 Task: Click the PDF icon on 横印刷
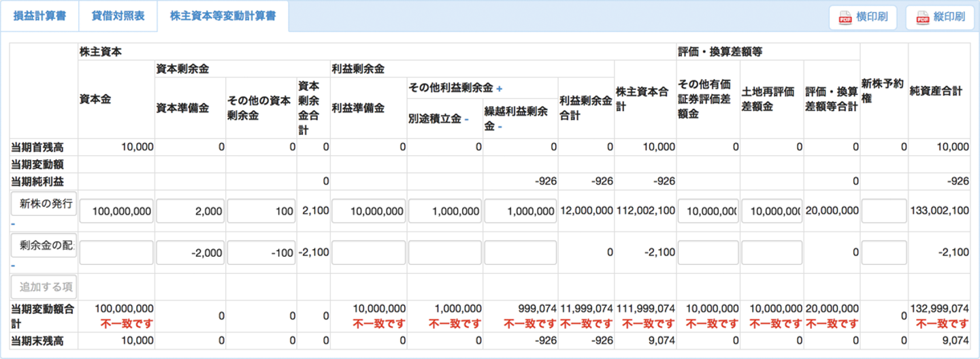click(x=845, y=18)
